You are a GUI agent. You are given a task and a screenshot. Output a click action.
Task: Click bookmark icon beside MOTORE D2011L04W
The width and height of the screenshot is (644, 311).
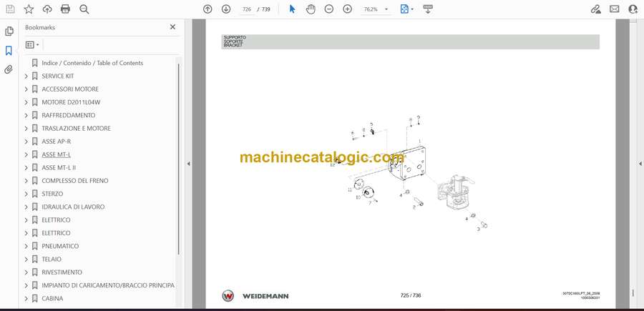click(x=35, y=102)
